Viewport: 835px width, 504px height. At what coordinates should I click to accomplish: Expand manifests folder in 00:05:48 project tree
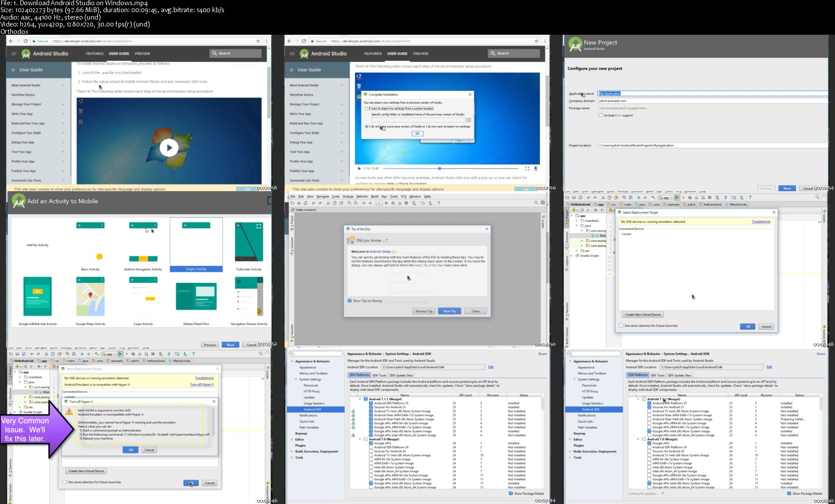coord(577,221)
